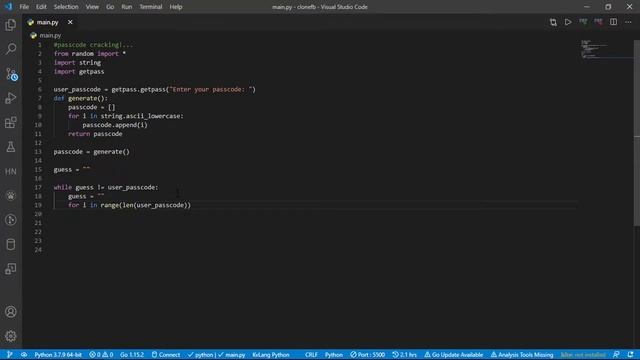The width and height of the screenshot is (640, 360).
Task: Click the '#passcode cracking' comment line
Action: (x=93, y=45)
